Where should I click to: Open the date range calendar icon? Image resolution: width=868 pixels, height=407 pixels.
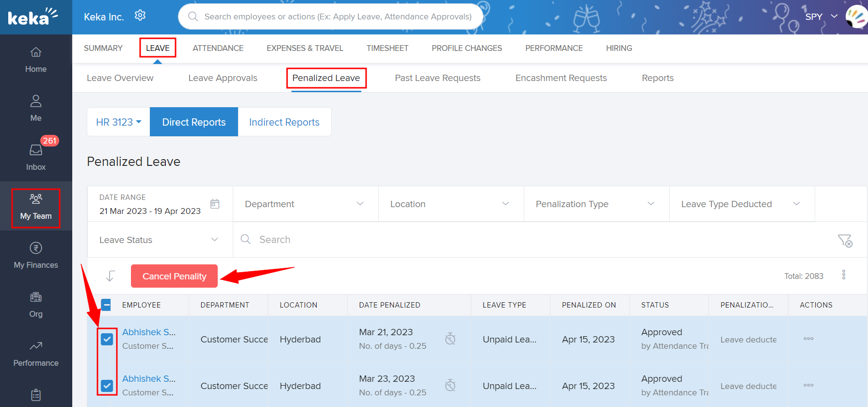(x=215, y=204)
